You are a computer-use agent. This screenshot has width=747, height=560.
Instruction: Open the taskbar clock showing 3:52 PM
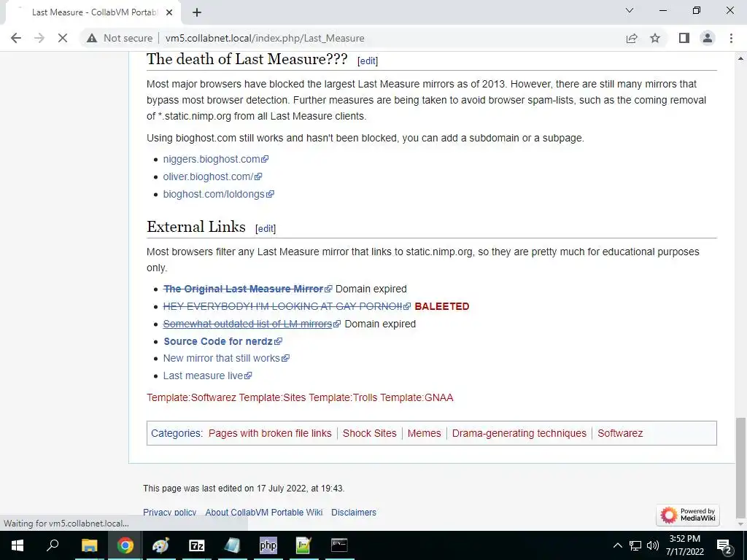point(684,545)
